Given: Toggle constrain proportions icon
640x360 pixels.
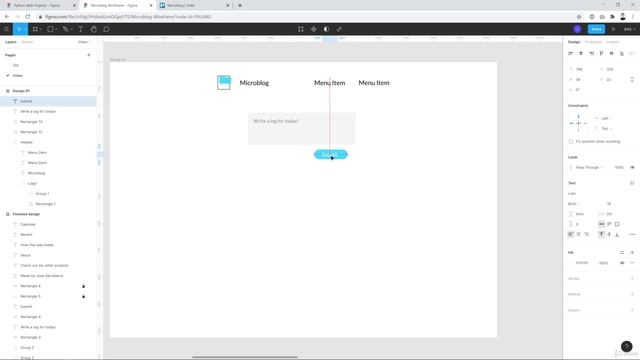Looking at the screenshot, I should pos(632,79).
